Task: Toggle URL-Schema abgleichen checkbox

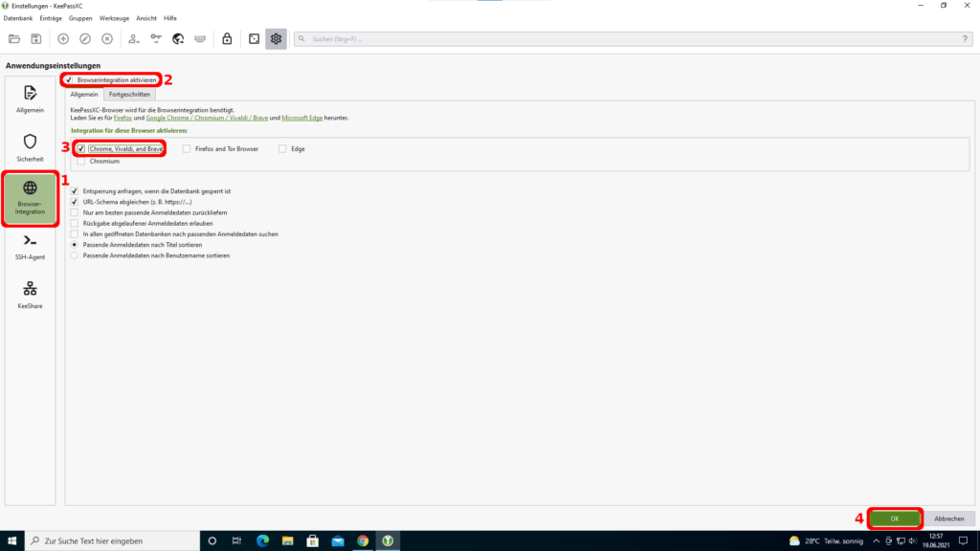Action: [75, 202]
